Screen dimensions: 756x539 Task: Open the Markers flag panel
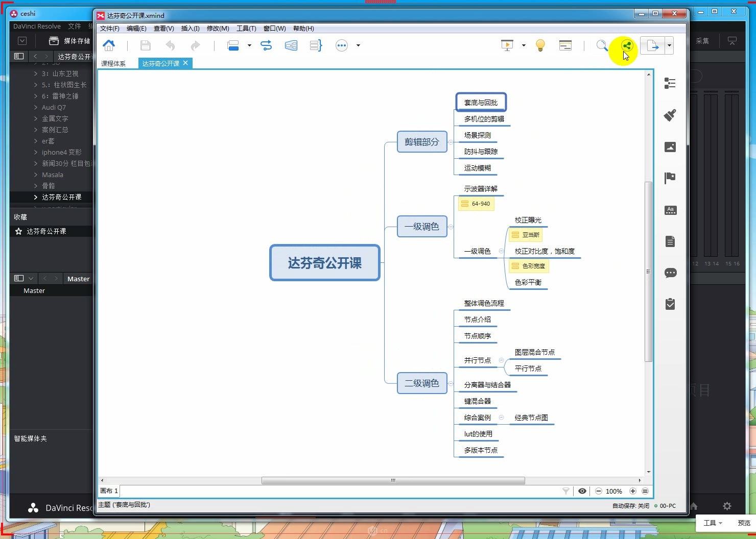tap(670, 178)
